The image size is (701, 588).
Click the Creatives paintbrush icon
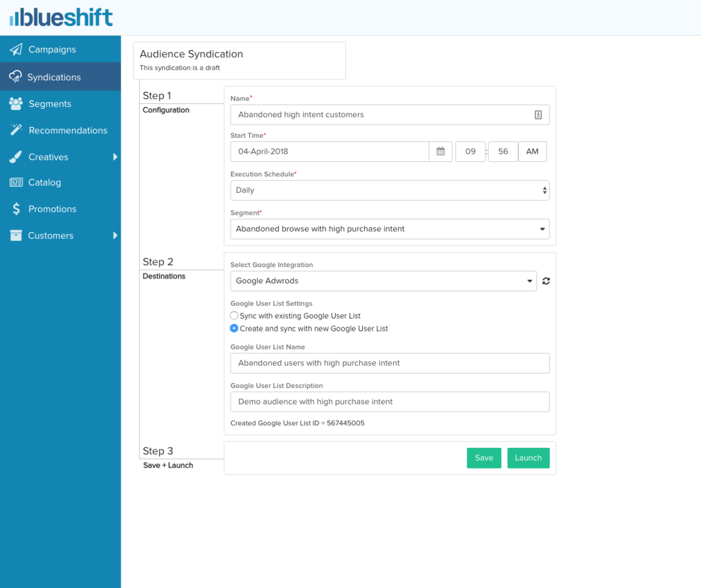[16, 157]
